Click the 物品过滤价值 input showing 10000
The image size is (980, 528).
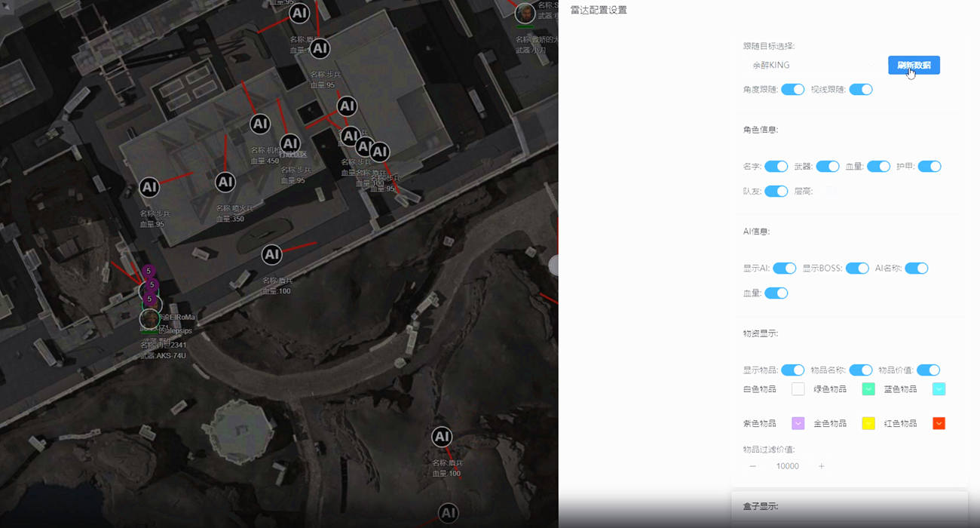pyautogui.click(x=787, y=466)
